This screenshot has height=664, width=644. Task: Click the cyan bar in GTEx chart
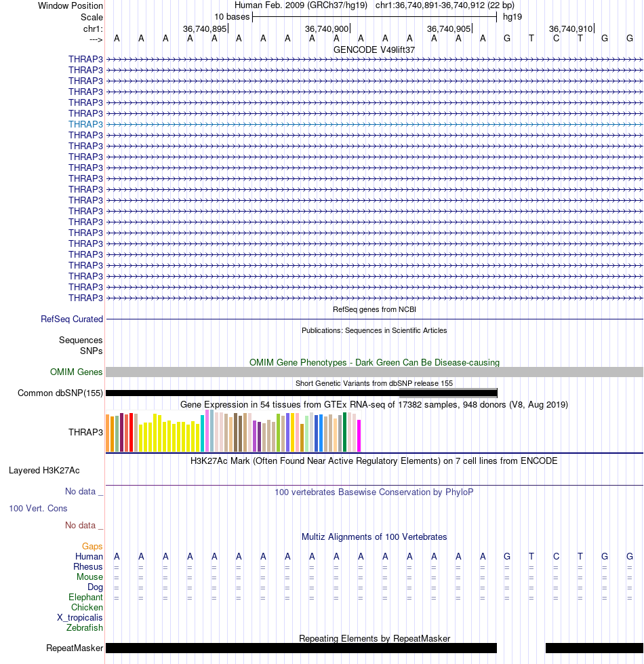202,433
